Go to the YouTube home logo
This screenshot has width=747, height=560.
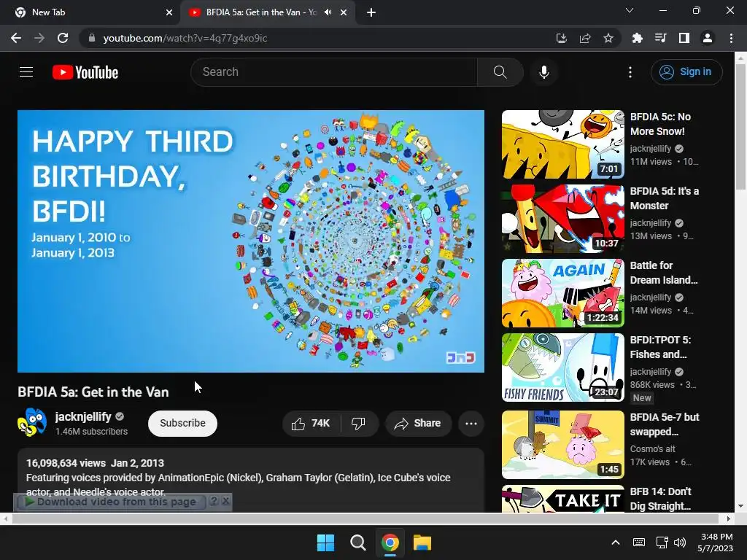click(85, 72)
